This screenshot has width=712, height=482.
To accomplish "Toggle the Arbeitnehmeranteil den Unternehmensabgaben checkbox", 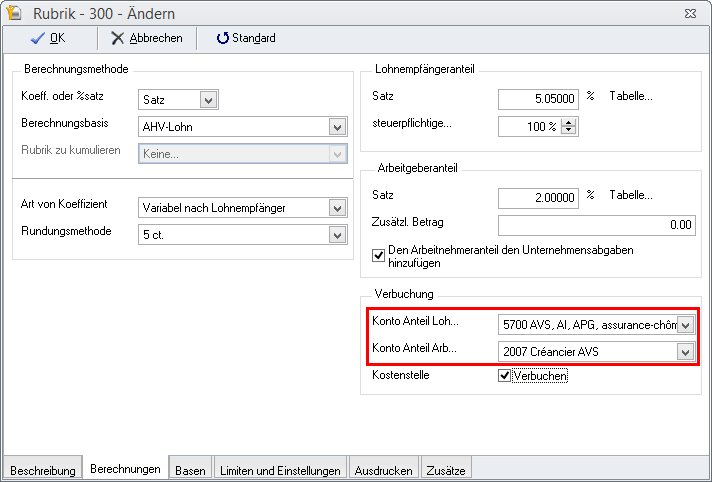I will pyautogui.click(x=378, y=256).
